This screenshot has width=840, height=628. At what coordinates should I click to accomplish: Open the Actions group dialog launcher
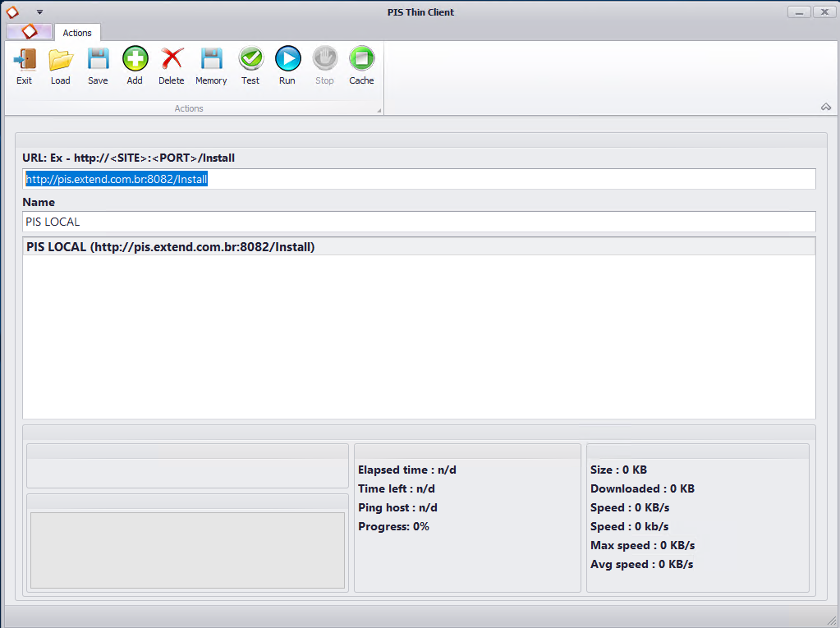pos(379,110)
